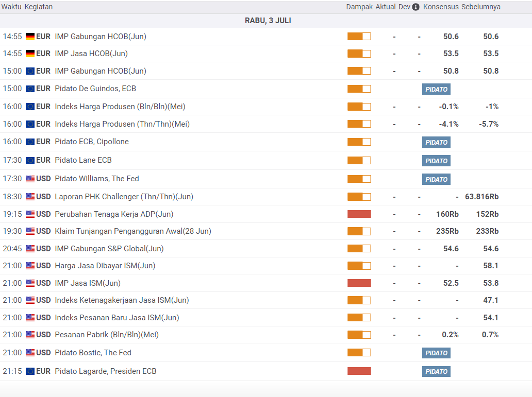
Task: Click PIDATO badge on Pidato Lane ECB
Action: coord(436,161)
